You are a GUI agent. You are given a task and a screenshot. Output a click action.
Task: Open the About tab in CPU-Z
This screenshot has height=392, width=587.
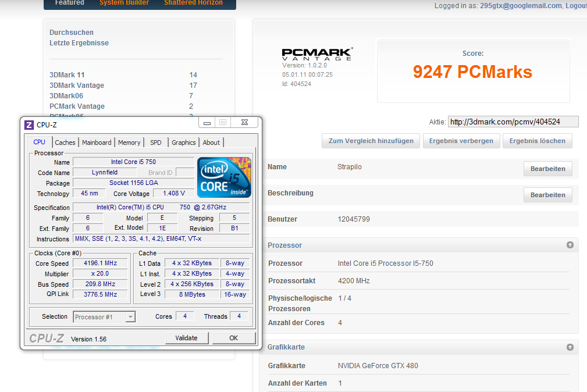(x=211, y=142)
